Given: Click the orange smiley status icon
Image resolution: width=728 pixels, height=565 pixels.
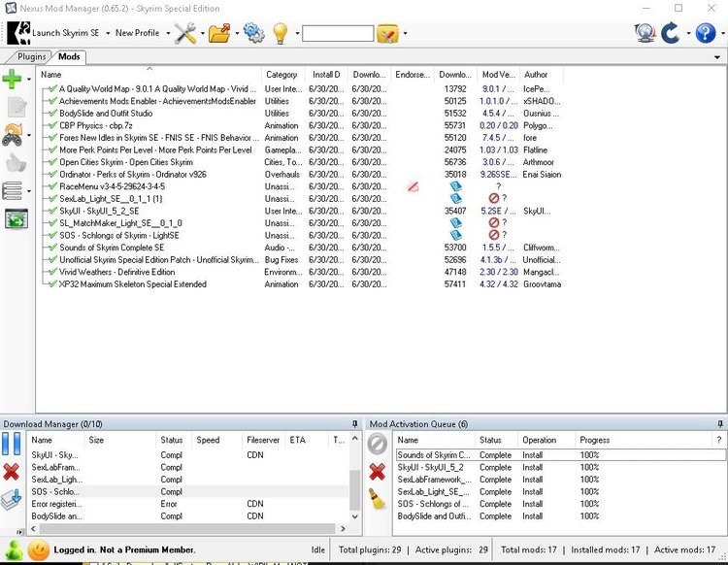Looking at the screenshot, I should 39,550.
